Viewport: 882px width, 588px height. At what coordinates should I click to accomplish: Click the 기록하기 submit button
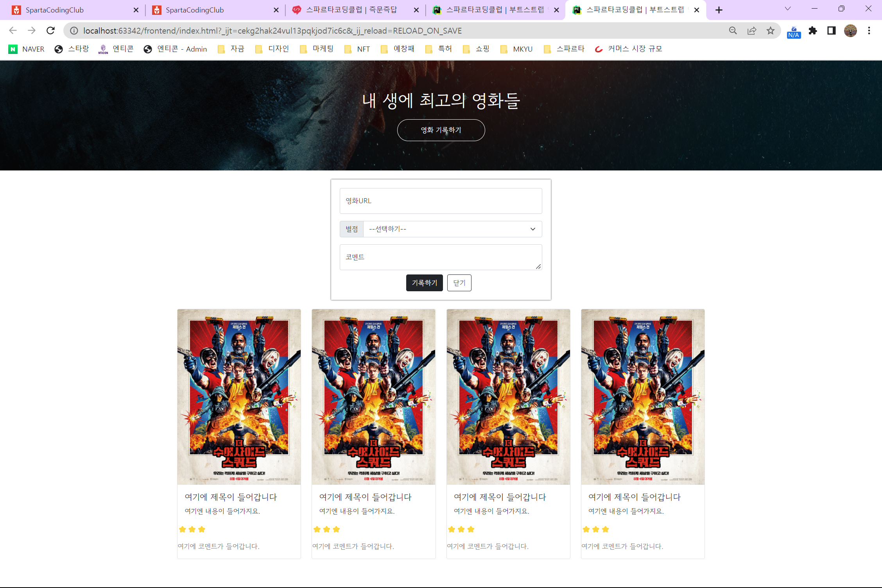pyautogui.click(x=425, y=283)
